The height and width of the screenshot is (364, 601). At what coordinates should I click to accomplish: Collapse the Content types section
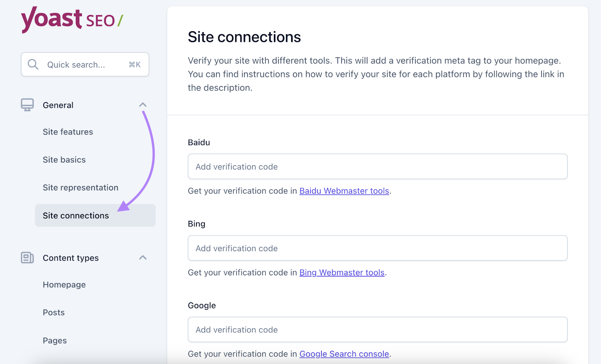point(143,258)
